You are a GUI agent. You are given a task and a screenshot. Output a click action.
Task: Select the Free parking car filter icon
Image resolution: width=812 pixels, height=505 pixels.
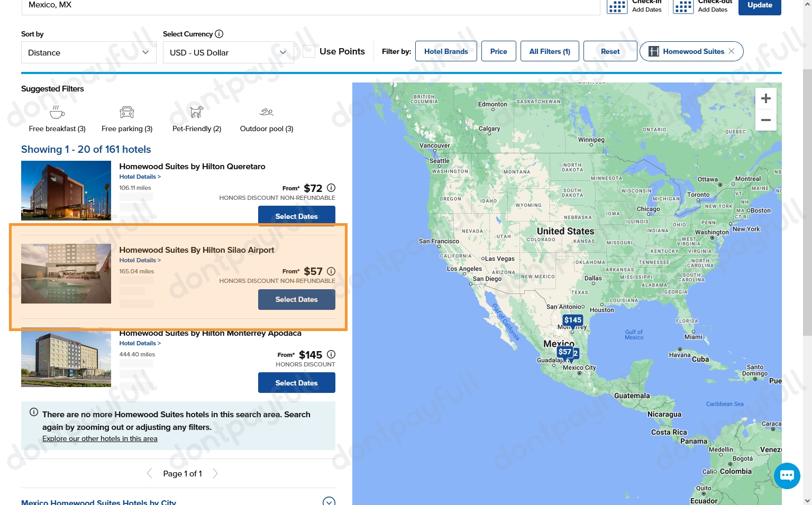pyautogui.click(x=126, y=112)
